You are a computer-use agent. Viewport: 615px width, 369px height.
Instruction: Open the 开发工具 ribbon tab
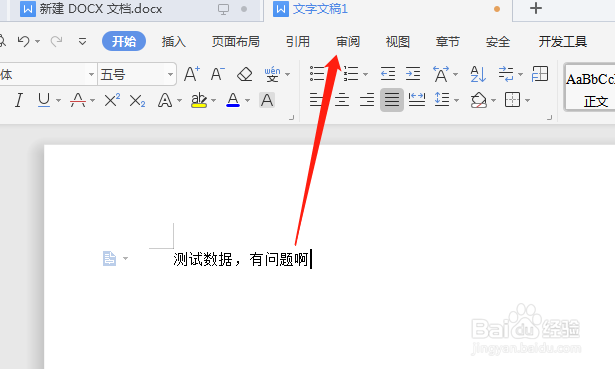click(562, 41)
